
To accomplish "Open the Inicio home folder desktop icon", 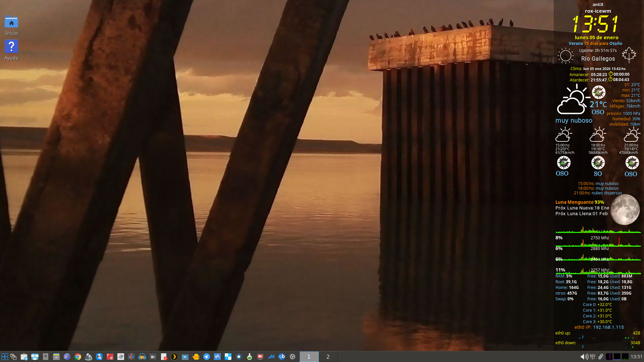I will pos(11,22).
